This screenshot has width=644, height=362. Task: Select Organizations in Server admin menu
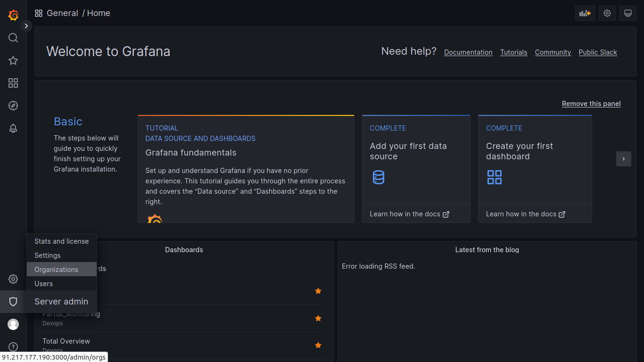click(56, 270)
